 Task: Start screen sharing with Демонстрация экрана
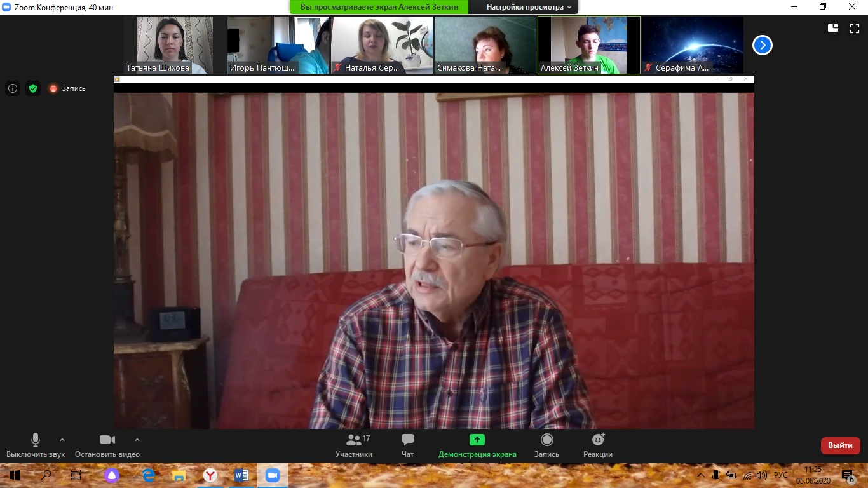coord(477,445)
